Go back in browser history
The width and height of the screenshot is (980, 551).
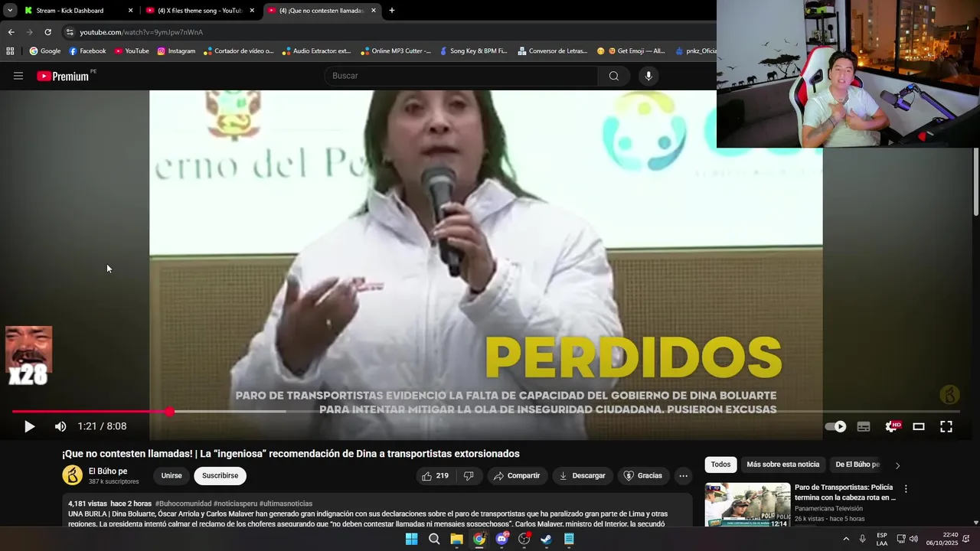(11, 32)
